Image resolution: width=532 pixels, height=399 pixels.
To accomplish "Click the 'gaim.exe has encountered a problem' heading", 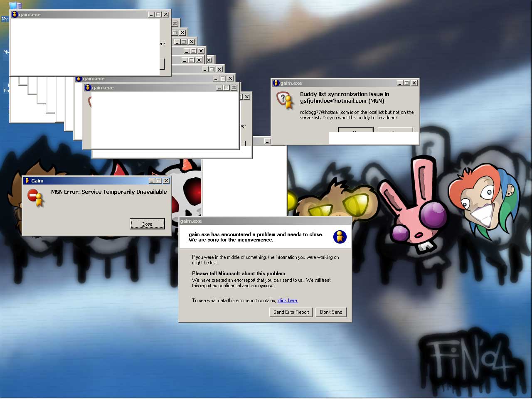I will coord(256,237).
